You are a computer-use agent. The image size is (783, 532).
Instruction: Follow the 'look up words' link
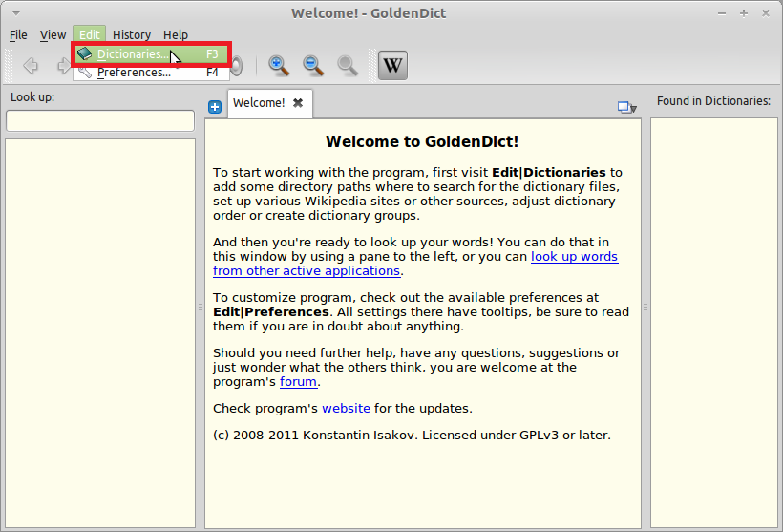(x=574, y=257)
